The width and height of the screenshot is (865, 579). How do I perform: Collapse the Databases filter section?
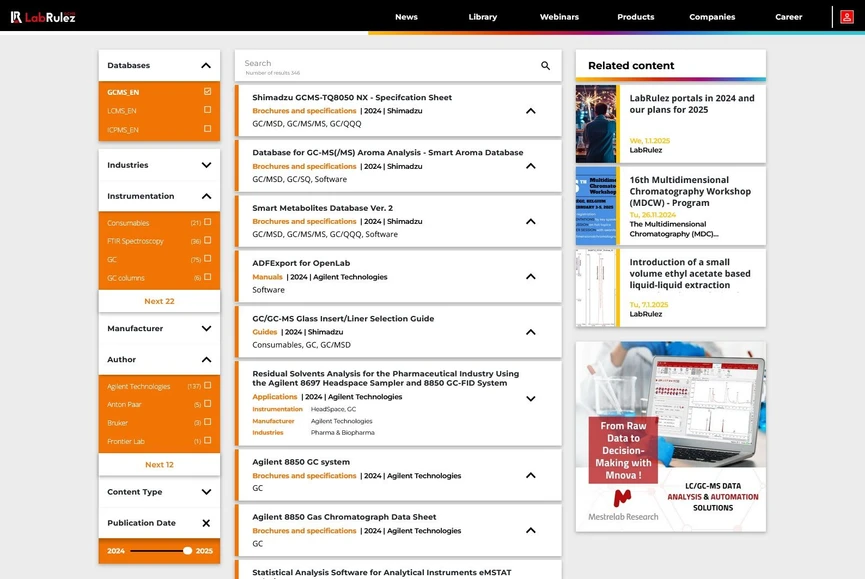click(x=206, y=66)
